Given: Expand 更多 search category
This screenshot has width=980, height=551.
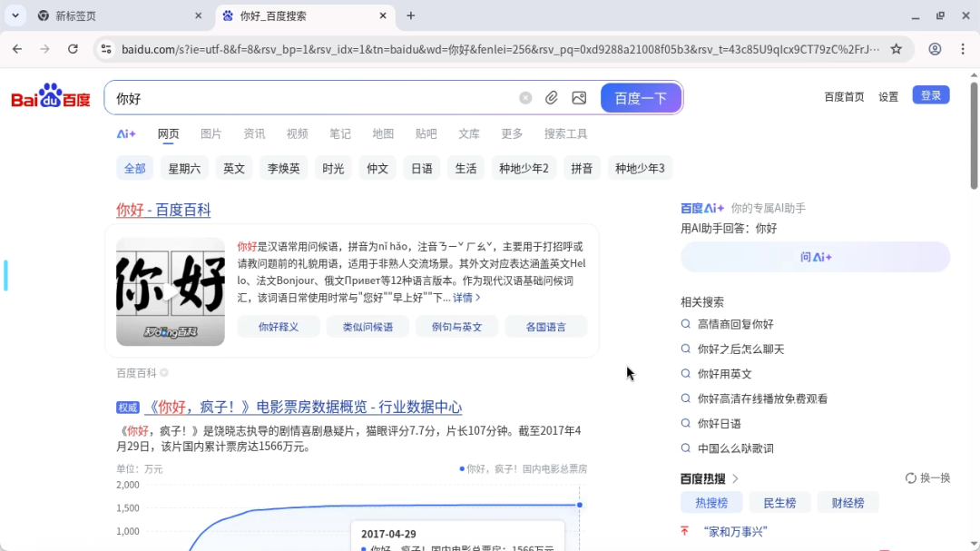Looking at the screenshot, I should coord(512,133).
